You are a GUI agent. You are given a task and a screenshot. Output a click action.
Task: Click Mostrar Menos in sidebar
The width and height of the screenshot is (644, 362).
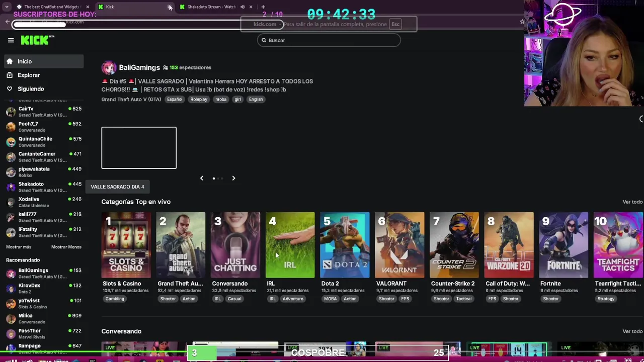click(66, 247)
